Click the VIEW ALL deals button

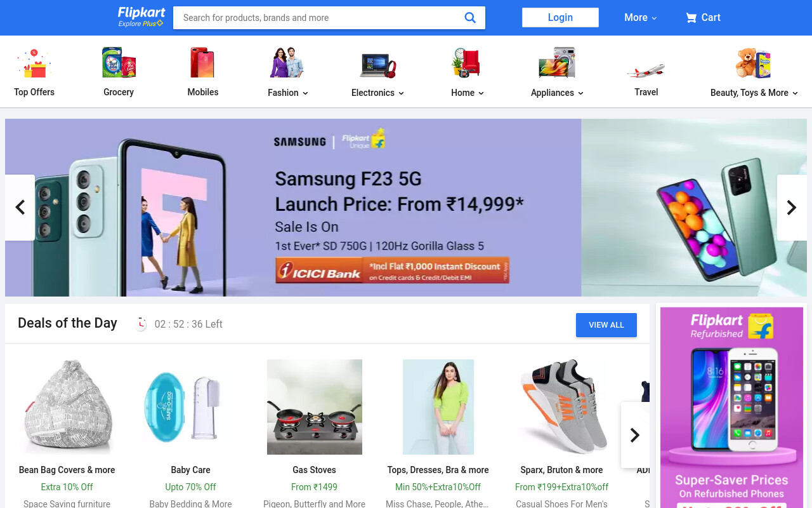606,325
